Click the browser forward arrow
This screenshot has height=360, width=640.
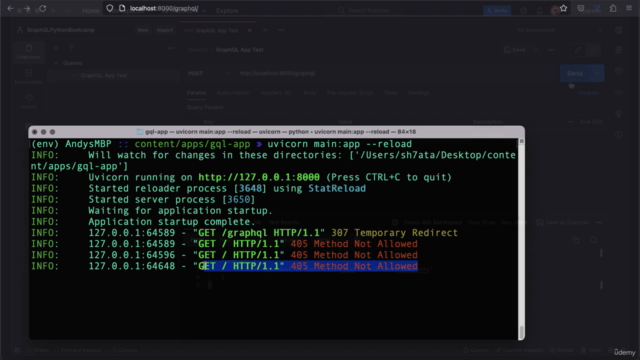point(27,8)
